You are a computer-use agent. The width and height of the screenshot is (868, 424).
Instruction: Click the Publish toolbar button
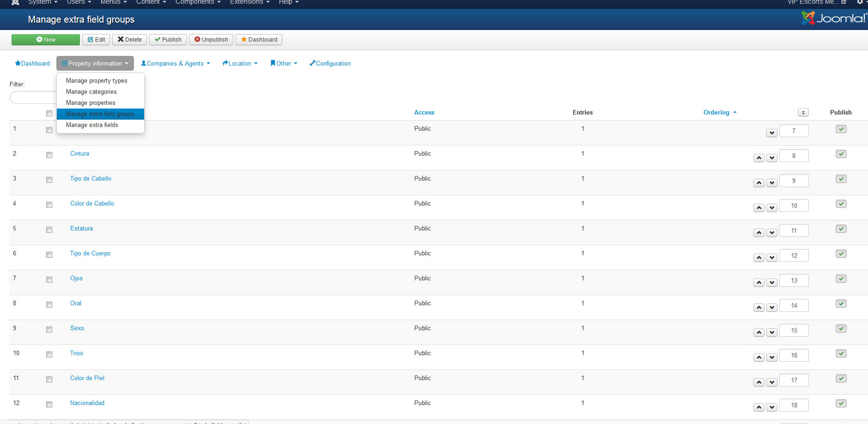pos(168,40)
